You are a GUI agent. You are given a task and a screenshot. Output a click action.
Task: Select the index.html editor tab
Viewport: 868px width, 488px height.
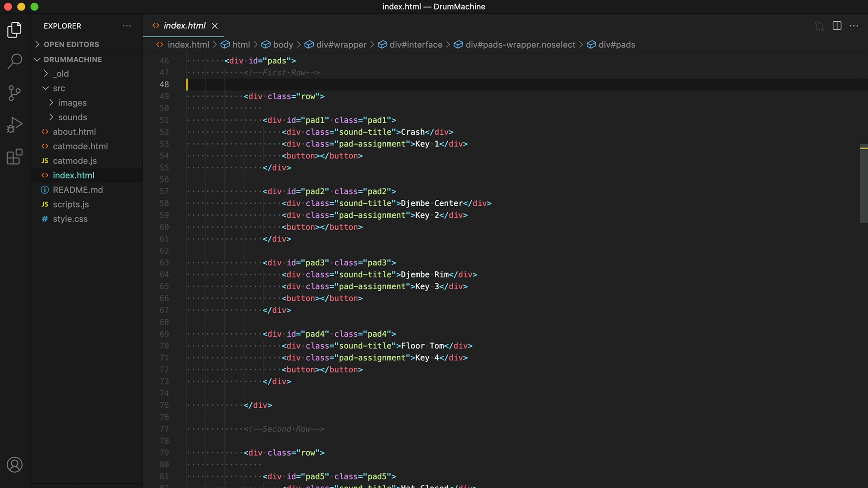184,26
